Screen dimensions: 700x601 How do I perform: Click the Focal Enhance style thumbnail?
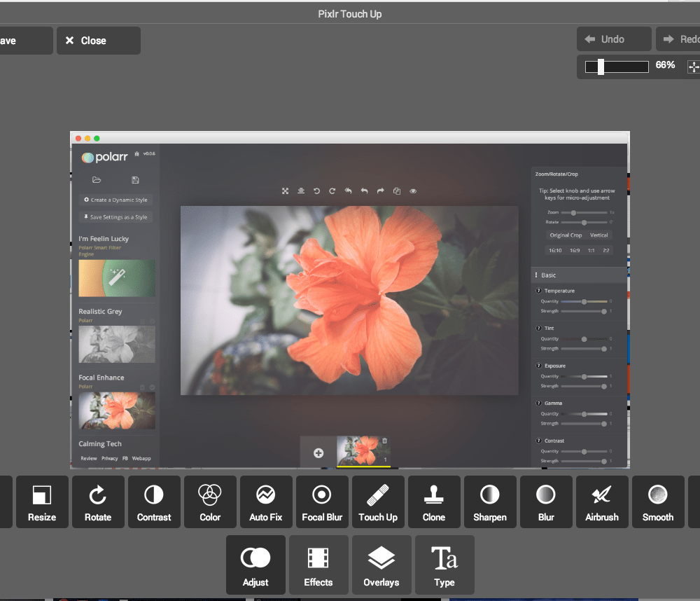(117, 410)
